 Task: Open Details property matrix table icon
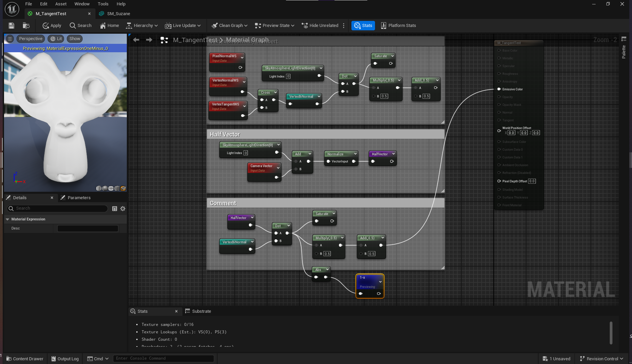[115, 209]
